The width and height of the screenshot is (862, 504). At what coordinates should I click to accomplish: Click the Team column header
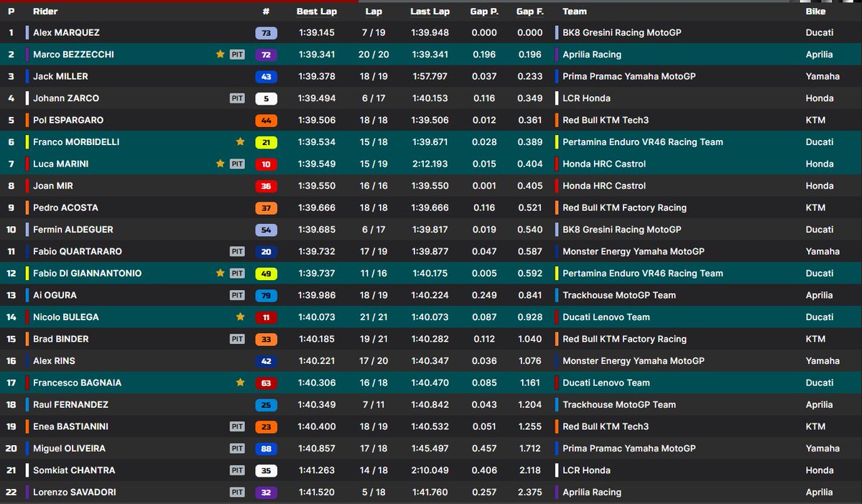pos(575,11)
